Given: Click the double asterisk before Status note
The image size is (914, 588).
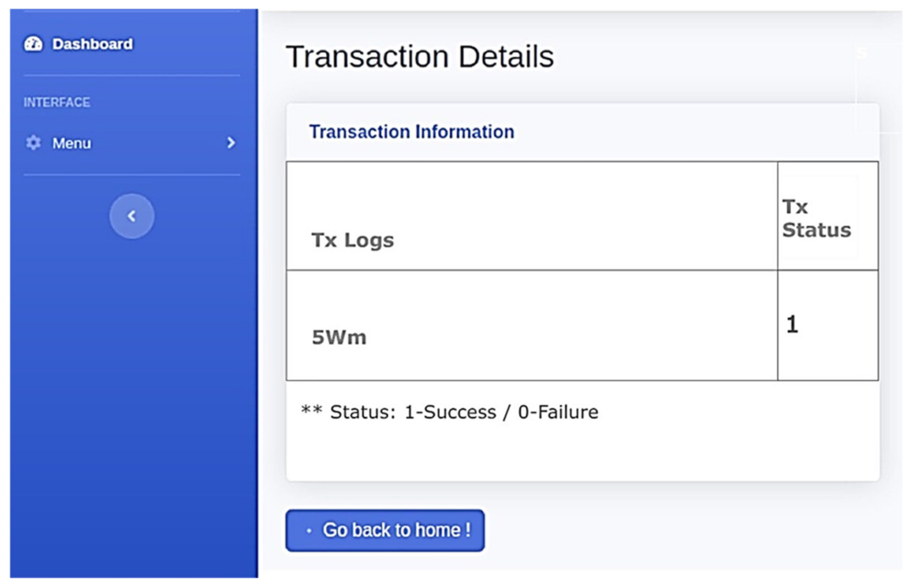Looking at the screenshot, I should coord(312,410).
